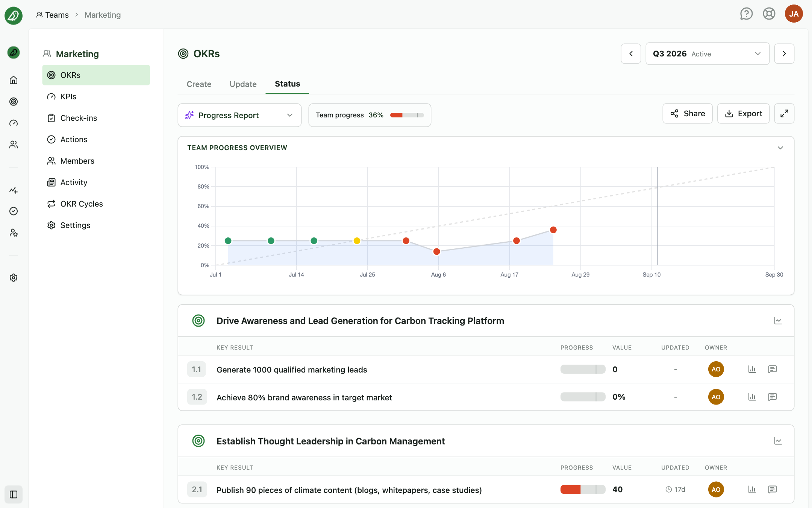This screenshot has height=508, width=812.
Task: Show trend chart for Drive Awareness objective
Action: click(778, 321)
